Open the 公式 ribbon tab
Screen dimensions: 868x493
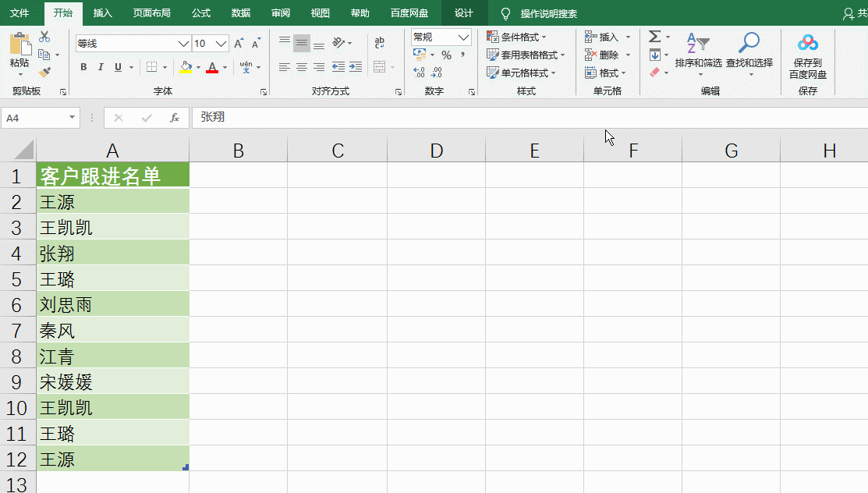click(x=200, y=12)
